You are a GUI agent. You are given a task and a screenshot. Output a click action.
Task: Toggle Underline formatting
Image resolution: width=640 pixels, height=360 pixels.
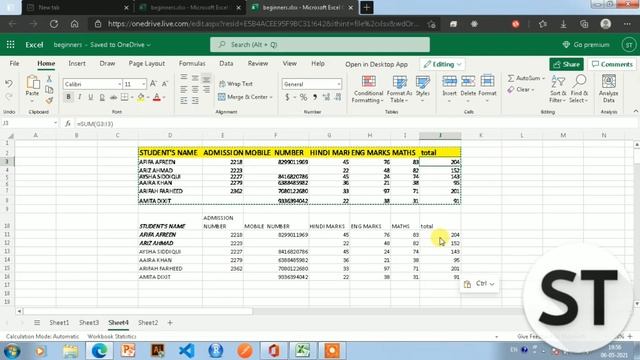click(91, 97)
